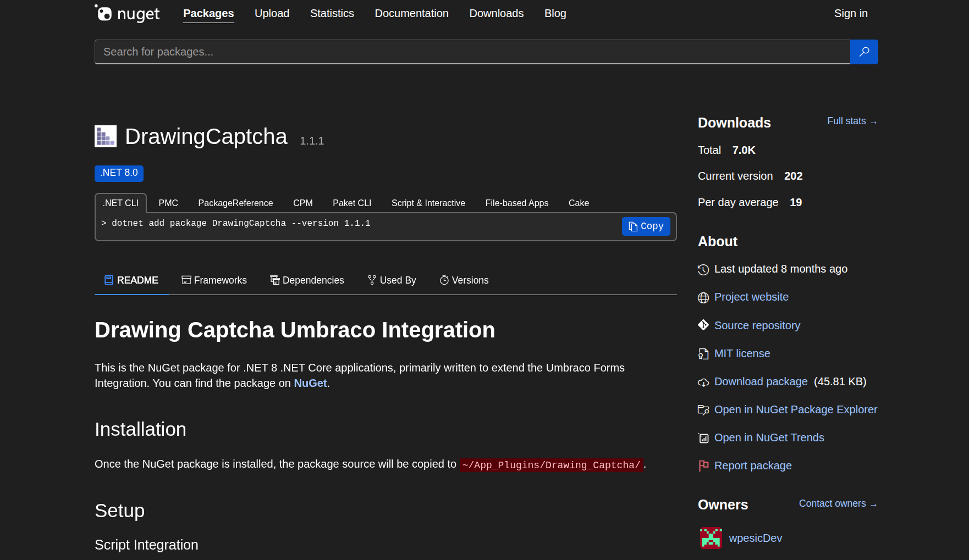Switch to the Dependencies tab

(x=307, y=280)
